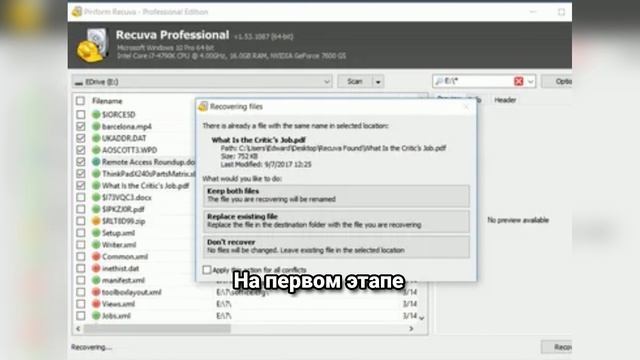The height and width of the screenshot is (360, 640).
Task: Click the file list left scroll arrow
Action: (x=78, y=329)
